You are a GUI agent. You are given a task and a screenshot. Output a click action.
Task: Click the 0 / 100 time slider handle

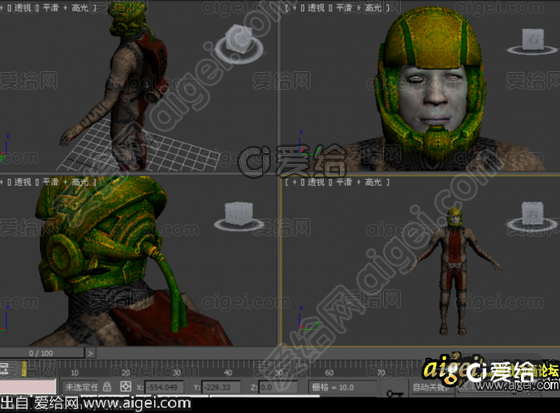tap(42, 353)
